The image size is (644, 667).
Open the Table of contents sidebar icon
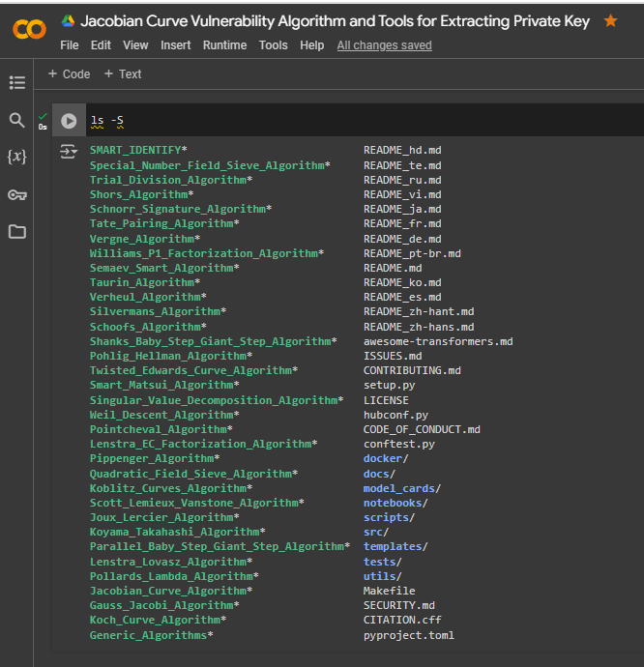click(17, 82)
